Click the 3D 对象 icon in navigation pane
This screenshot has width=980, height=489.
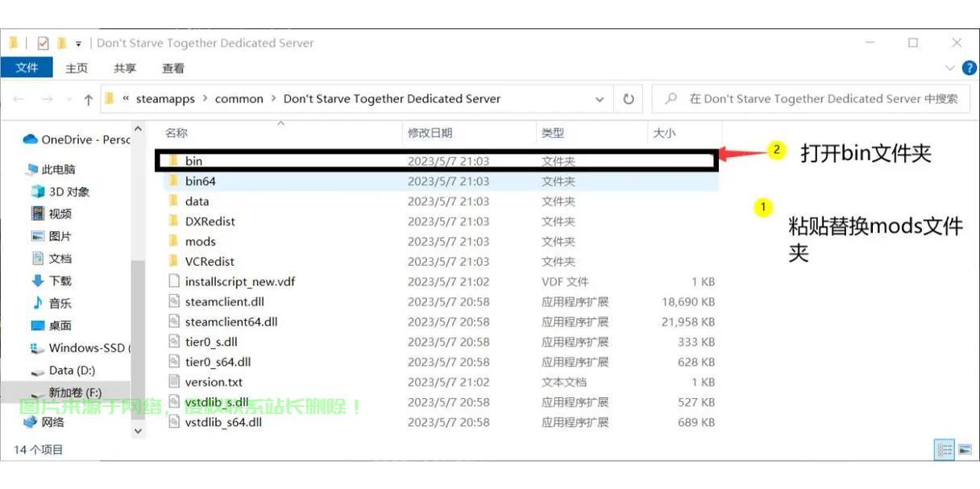[x=37, y=192]
